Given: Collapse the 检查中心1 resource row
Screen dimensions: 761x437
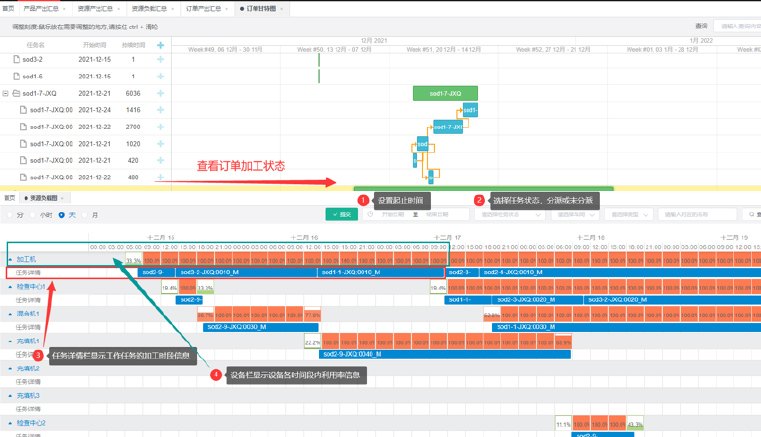Looking at the screenshot, I should click(10, 287).
